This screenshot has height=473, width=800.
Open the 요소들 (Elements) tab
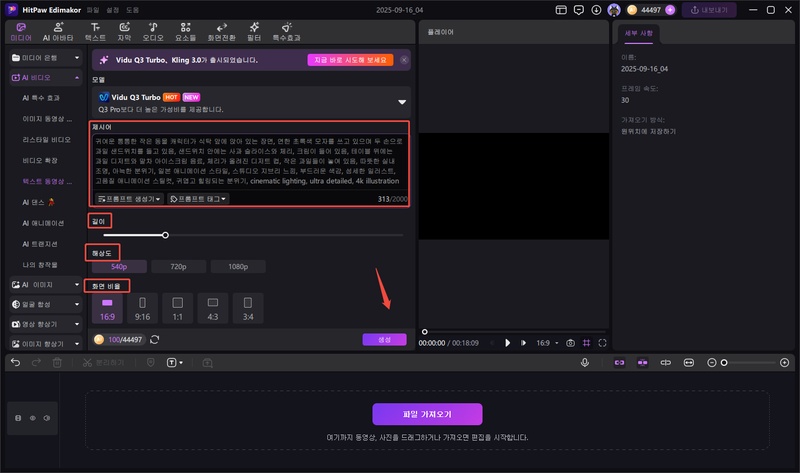185,32
